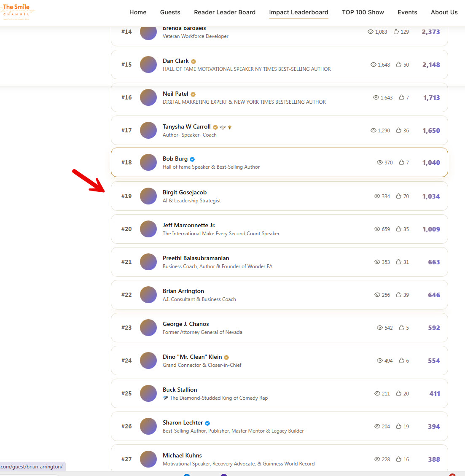Click the verification checkmark beside Neil Patel
Screen dimensions: 465x476
pyautogui.click(x=193, y=94)
